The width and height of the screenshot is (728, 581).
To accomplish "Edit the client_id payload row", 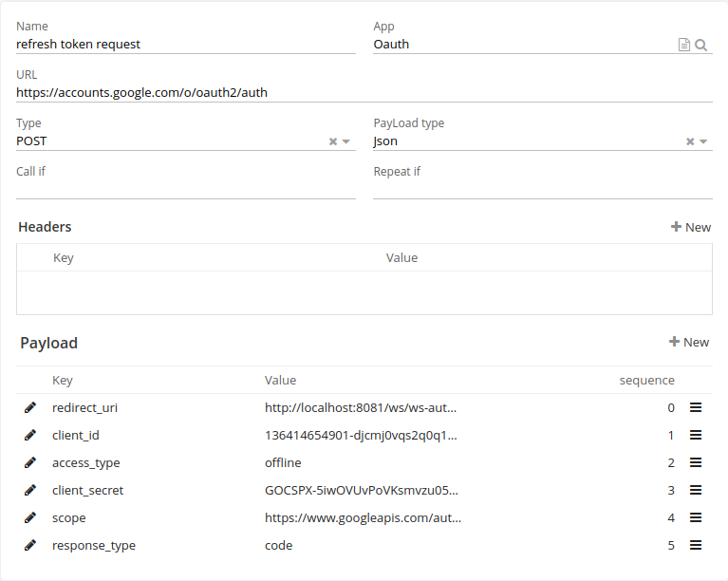I will point(30,435).
